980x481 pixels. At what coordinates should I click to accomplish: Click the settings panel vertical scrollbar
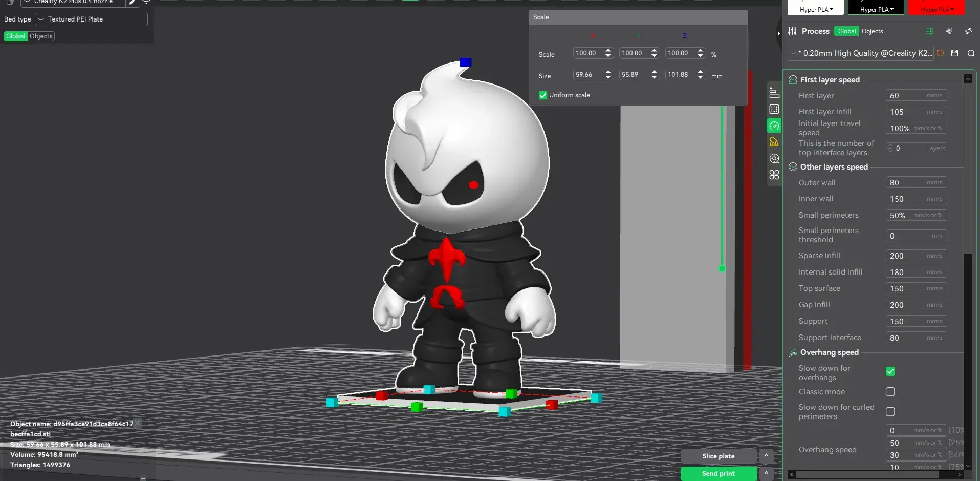tap(967, 169)
